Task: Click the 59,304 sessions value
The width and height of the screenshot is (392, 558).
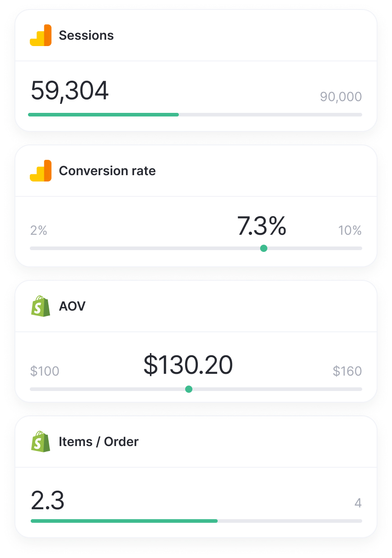Action: click(70, 90)
